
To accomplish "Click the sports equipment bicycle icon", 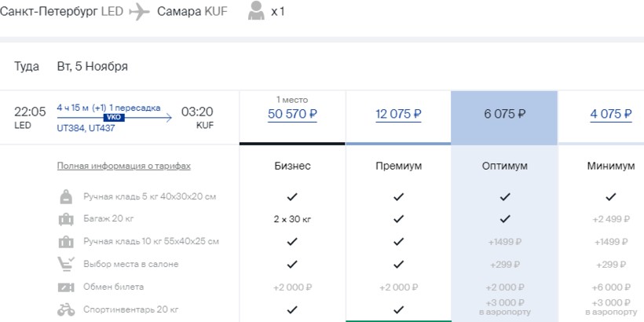I will point(66,309).
